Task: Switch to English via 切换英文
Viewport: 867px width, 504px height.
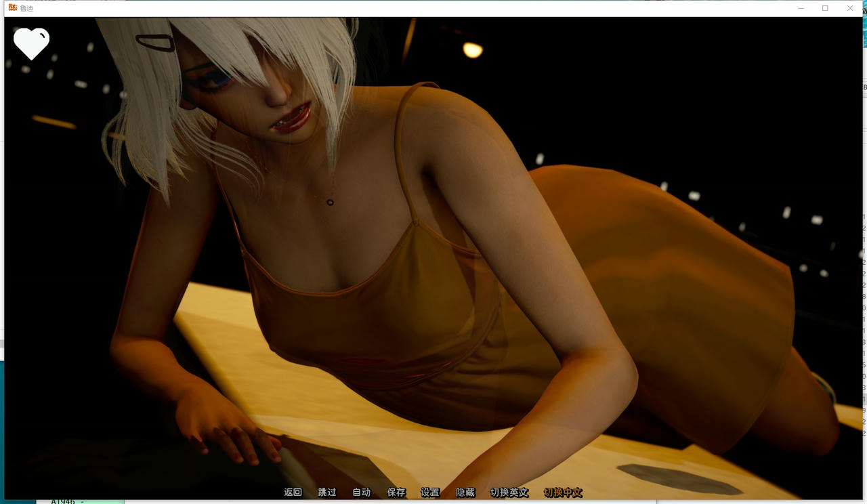Action: point(509,492)
